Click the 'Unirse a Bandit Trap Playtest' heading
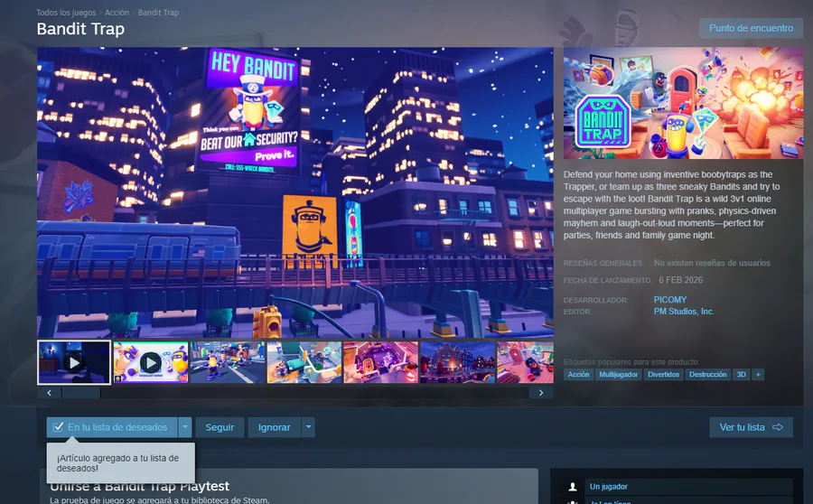Screen dimensions: 813x504 tap(139, 486)
